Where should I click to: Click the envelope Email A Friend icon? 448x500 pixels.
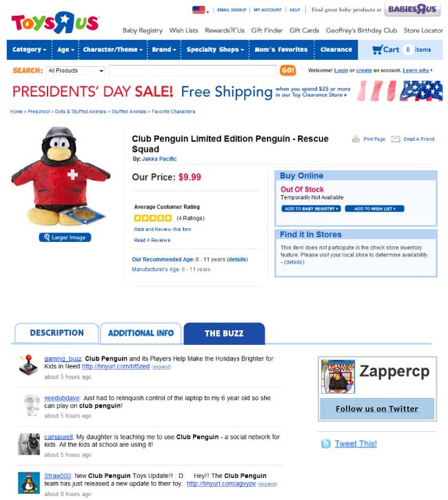(395, 139)
